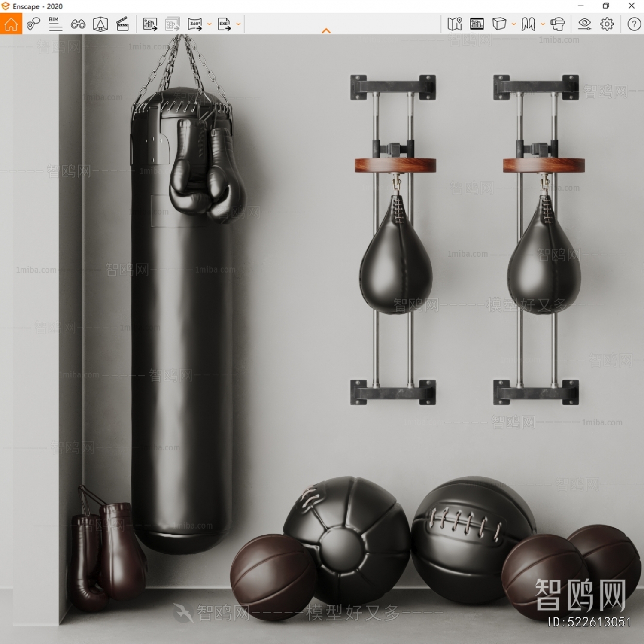
Task: Expand the projection mode dropdown arrow
Action: click(513, 24)
